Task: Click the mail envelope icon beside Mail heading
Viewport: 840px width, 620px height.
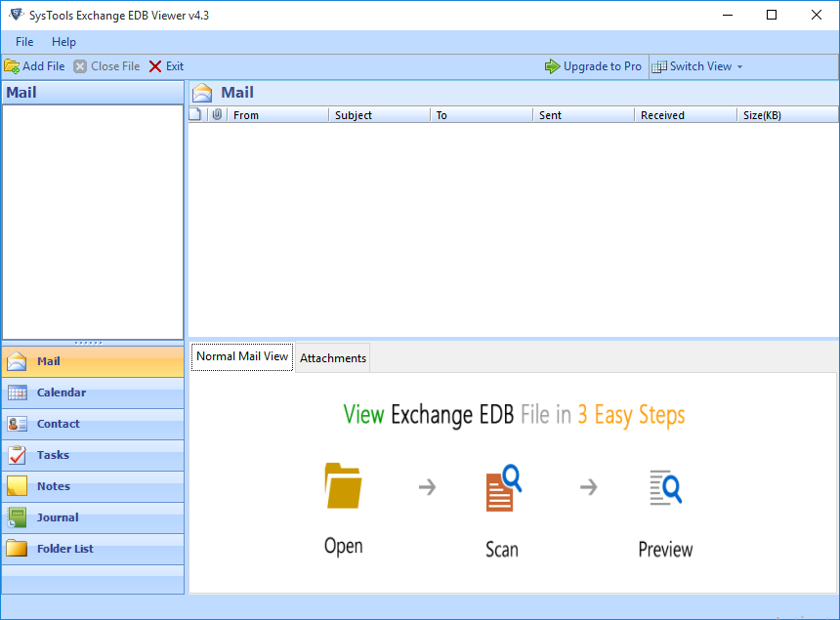Action: [202, 93]
